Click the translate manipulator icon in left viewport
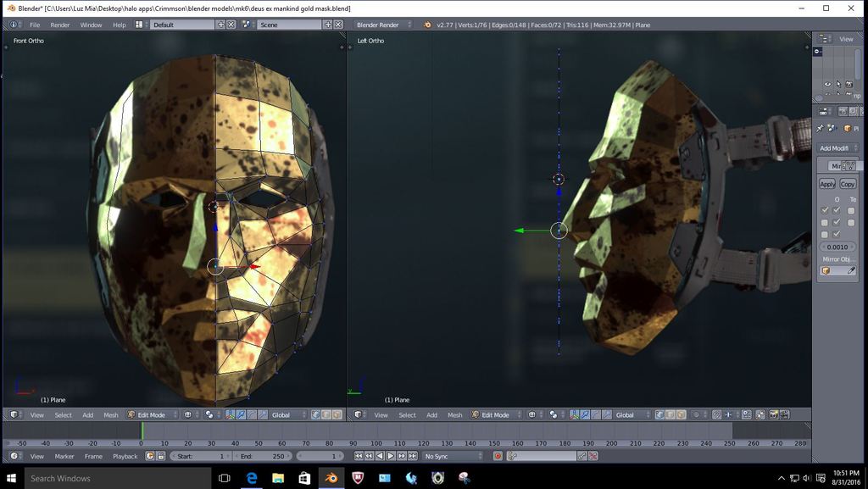 (x=242, y=415)
